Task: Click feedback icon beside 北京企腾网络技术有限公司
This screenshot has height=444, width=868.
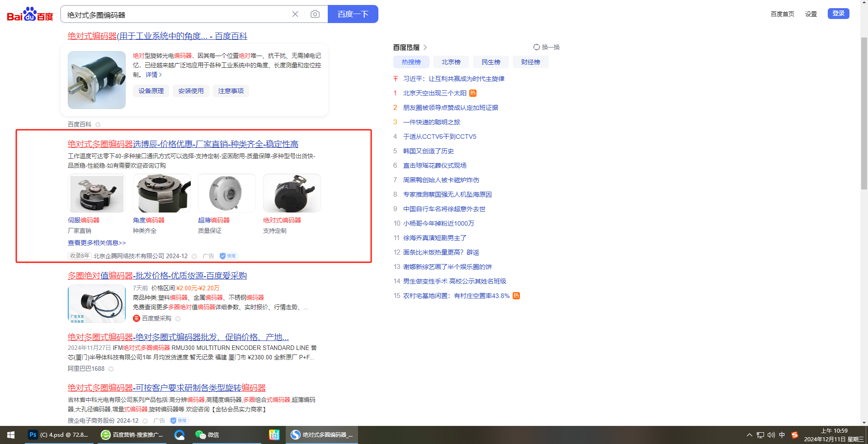Action: click(x=194, y=256)
